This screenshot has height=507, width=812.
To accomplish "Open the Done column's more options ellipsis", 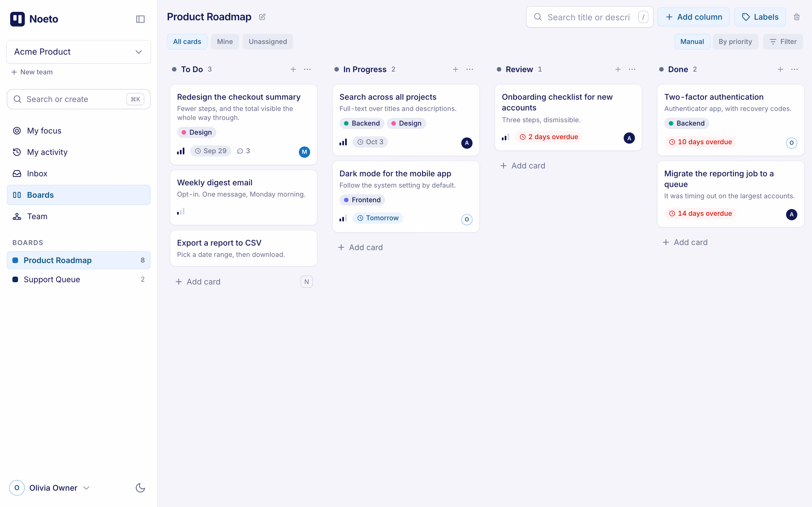I will [795, 69].
